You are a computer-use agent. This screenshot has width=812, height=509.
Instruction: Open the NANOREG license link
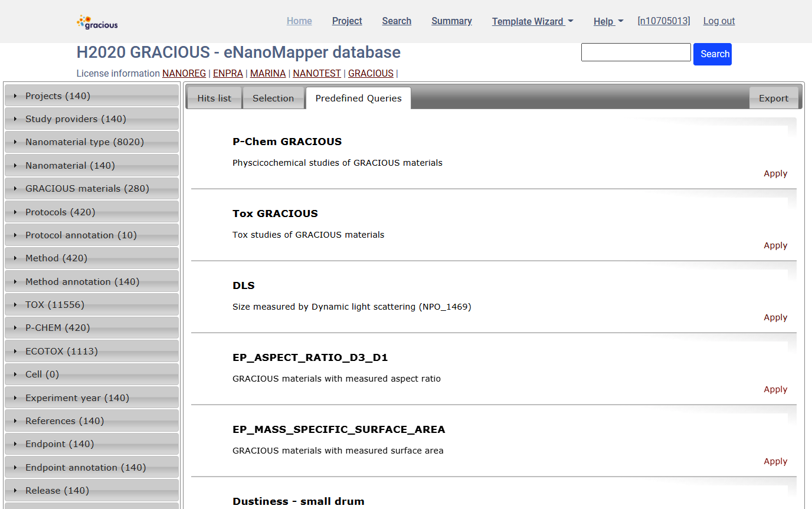click(x=184, y=73)
